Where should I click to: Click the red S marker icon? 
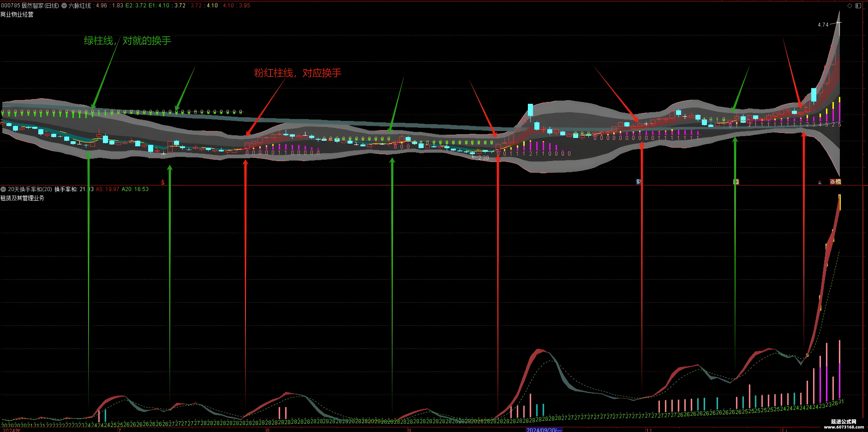[x=163, y=182]
